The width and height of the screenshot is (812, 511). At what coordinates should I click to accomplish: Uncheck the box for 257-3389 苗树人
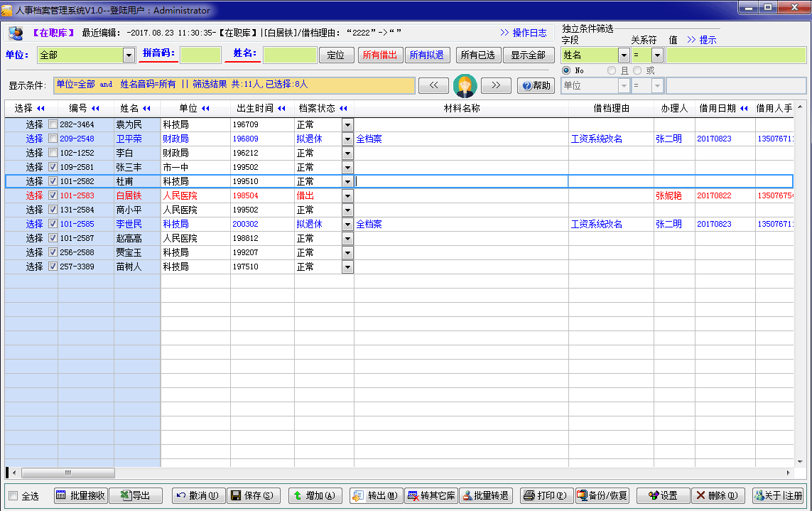tap(53, 267)
